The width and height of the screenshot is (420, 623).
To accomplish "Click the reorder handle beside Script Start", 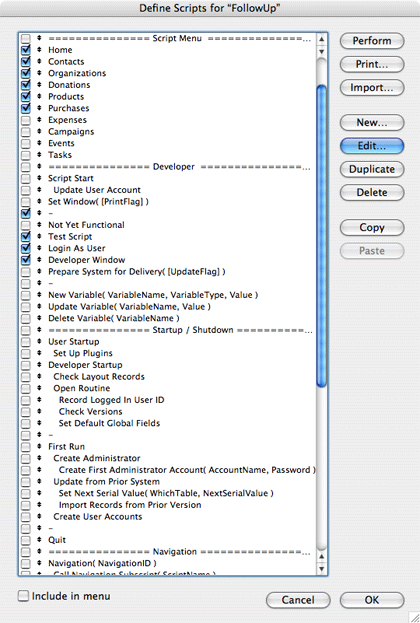I will pyautogui.click(x=39, y=178).
